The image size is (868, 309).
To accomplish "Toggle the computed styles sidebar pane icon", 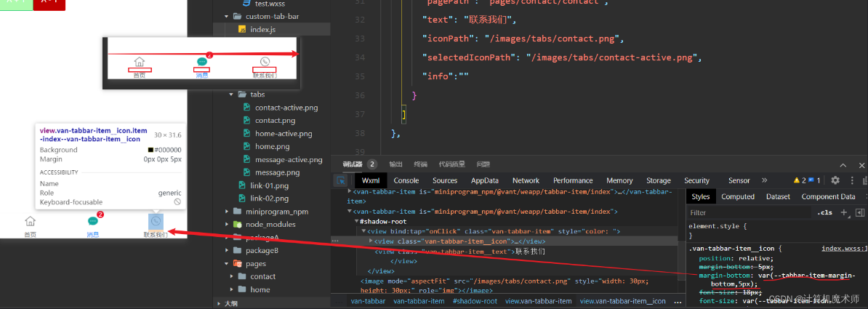I will click(x=860, y=212).
